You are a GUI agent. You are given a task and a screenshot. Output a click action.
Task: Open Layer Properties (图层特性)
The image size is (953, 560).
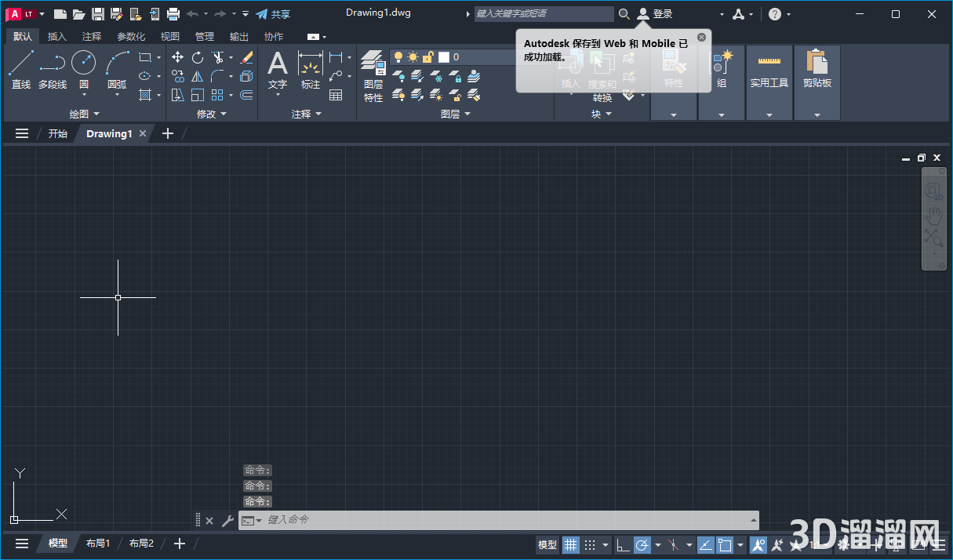[373, 77]
